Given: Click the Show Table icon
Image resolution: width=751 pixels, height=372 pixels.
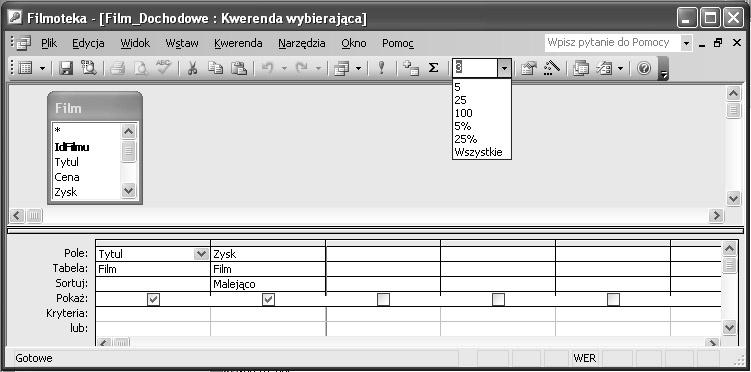Looking at the screenshot, I should point(410,69).
